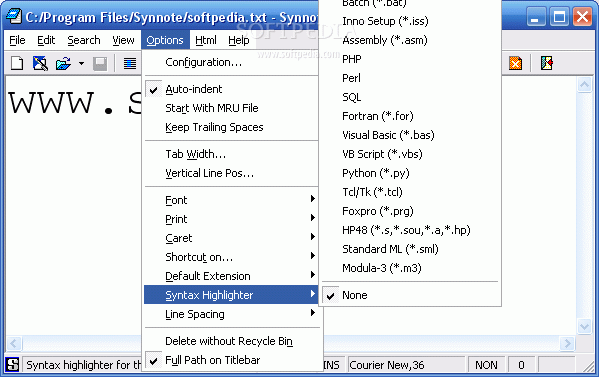The image size is (599, 377).
Task: Click the New file toolbar icon
Action: click(17, 63)
